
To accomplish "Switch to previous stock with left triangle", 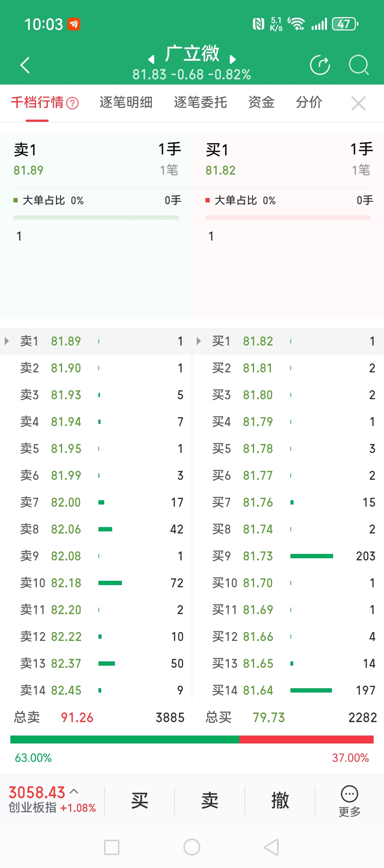I will (151, 60).
